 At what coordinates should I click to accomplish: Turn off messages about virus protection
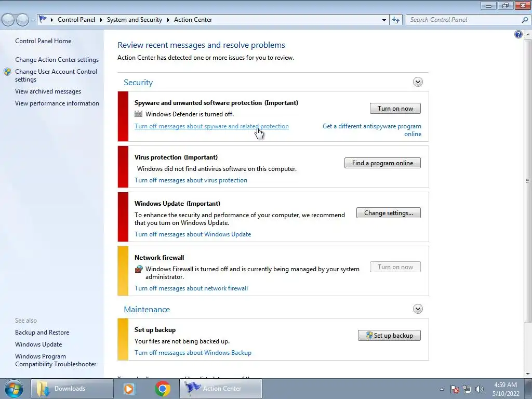coord(191,180)
